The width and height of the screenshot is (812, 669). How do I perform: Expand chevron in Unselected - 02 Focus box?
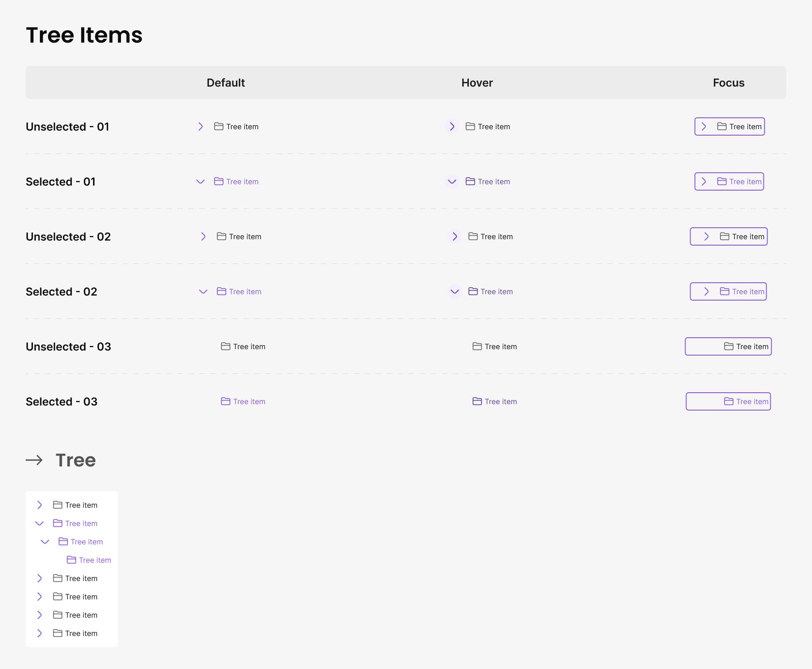(x=706, y=236)
